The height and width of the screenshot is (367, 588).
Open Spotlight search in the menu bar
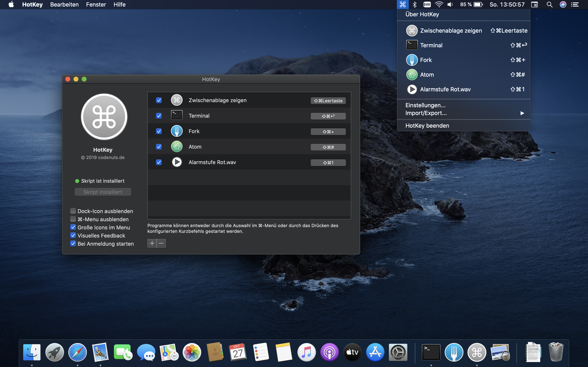click(549, 4)
